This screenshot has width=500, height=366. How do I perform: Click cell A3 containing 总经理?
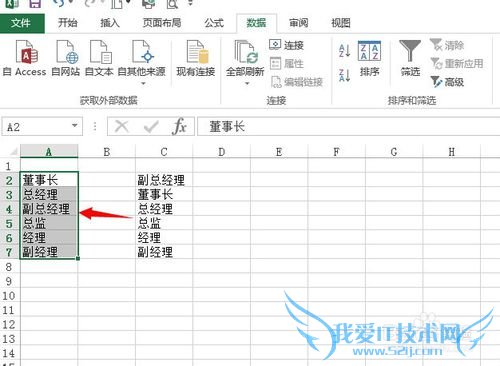pyautogui.click(x=49, y=194)
